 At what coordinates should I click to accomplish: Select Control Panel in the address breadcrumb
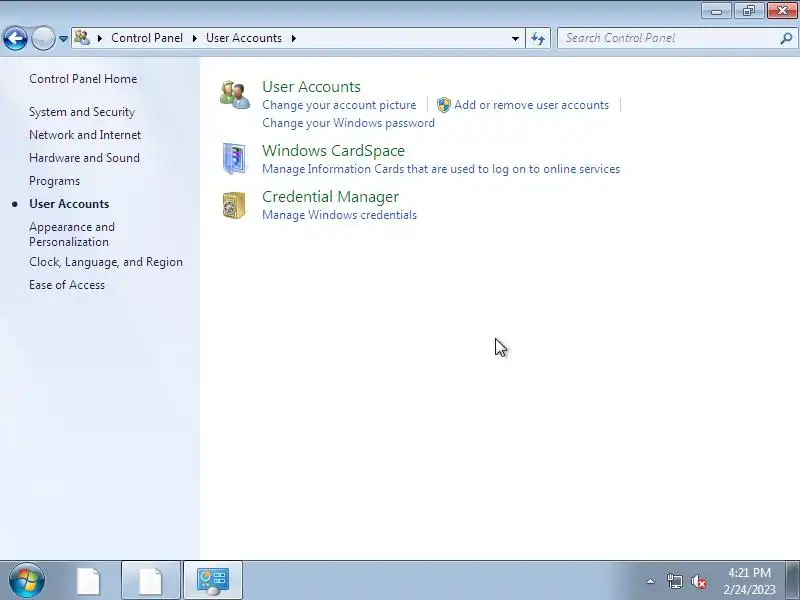147,38
